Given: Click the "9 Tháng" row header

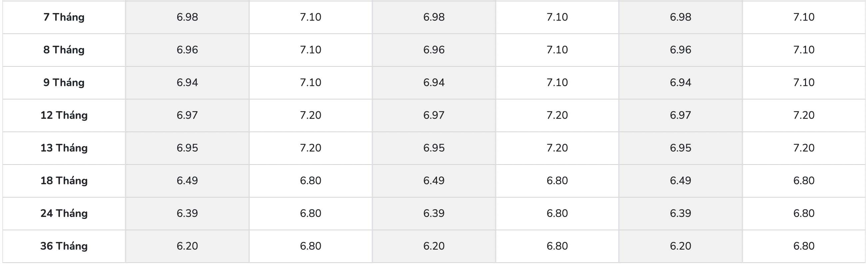Looking at the screenshot, I should point(64,83).
